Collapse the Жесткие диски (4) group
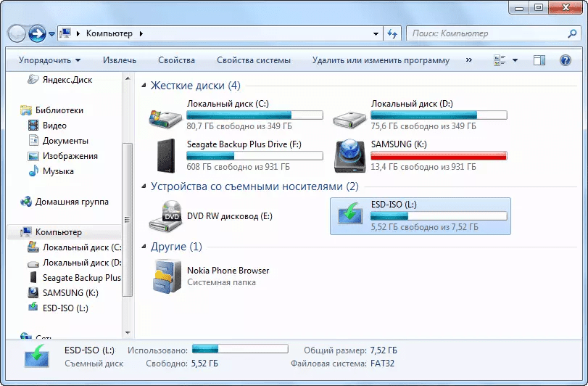 [x=144, y=86]
